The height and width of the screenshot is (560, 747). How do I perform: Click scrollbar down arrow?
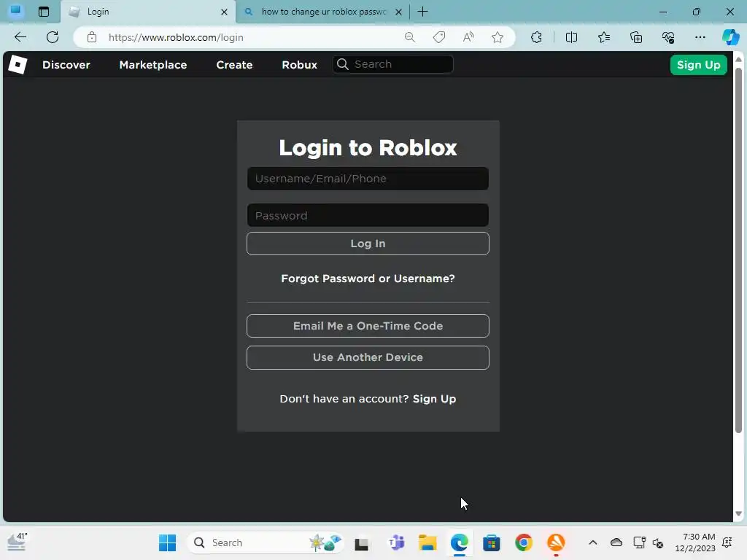click(x=738, y=514)
